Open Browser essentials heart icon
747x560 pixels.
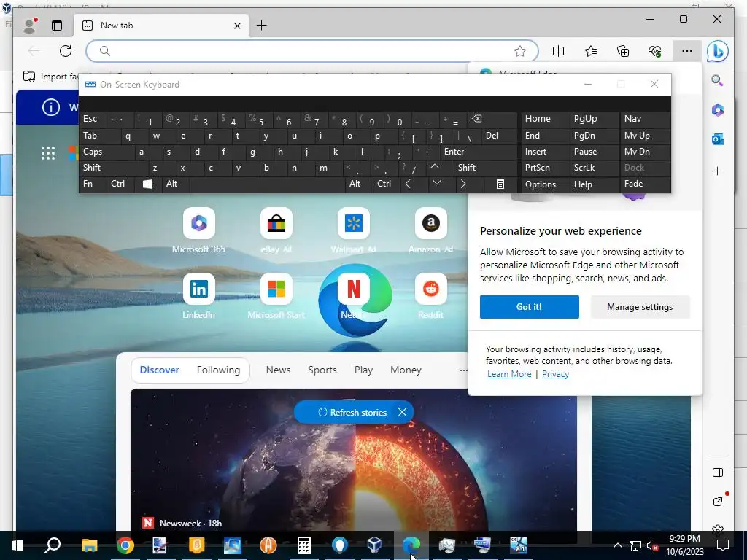(x=655, y=51)
